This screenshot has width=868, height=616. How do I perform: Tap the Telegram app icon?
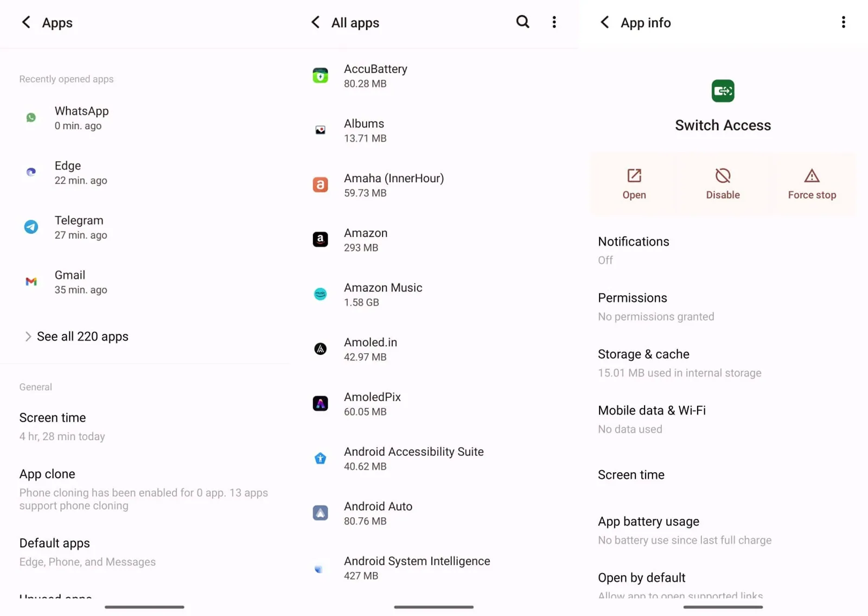click(x=31, y=227)
